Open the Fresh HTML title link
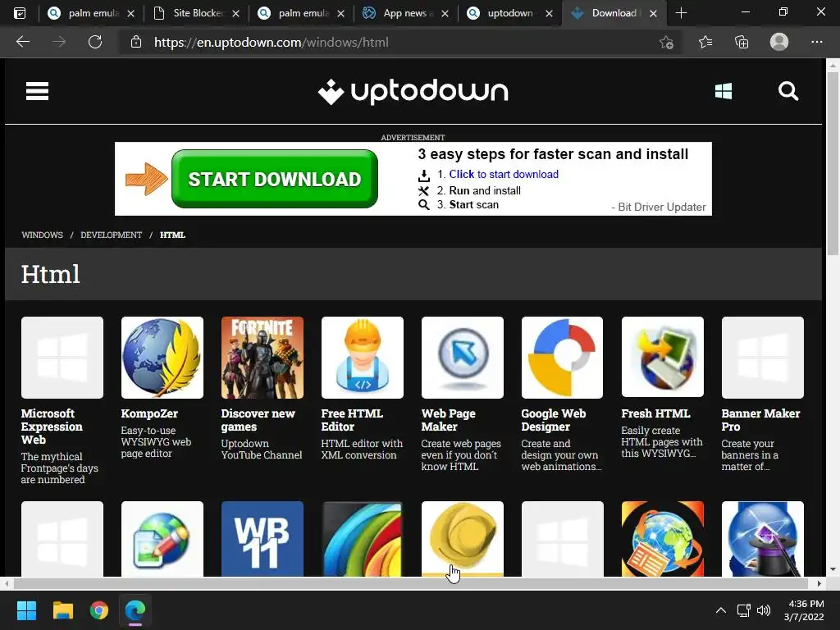840x630 pixels. click(655, 413)
